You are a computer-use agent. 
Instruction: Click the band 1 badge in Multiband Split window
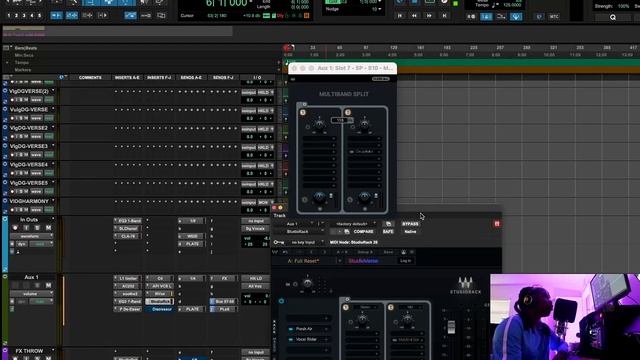tap(302, 112)
